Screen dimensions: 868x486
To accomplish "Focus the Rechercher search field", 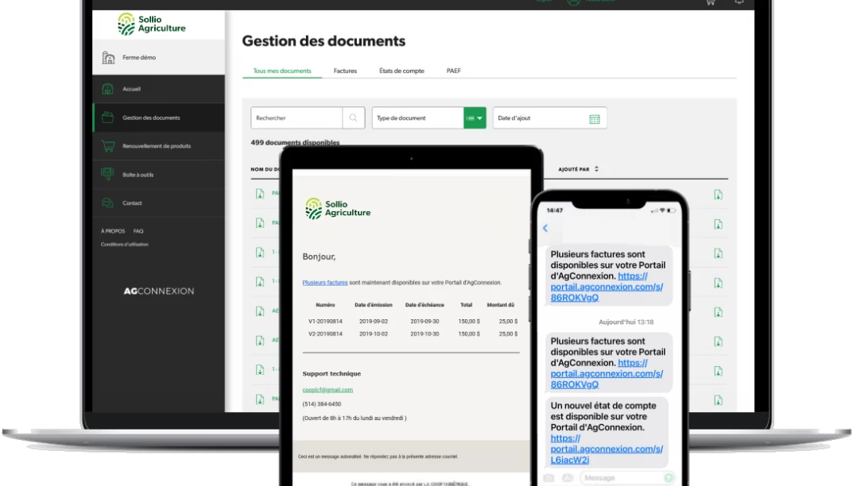I will point(296,118).
